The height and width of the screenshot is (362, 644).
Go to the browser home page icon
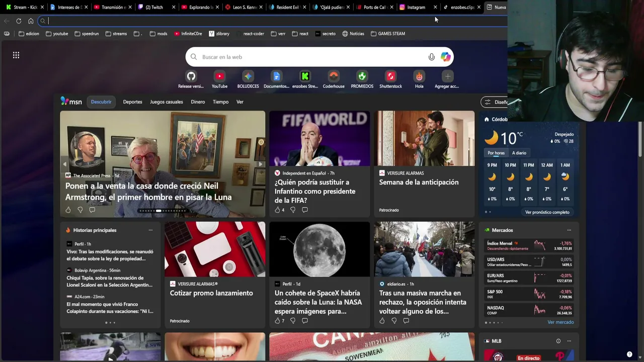tap(31, 21)
